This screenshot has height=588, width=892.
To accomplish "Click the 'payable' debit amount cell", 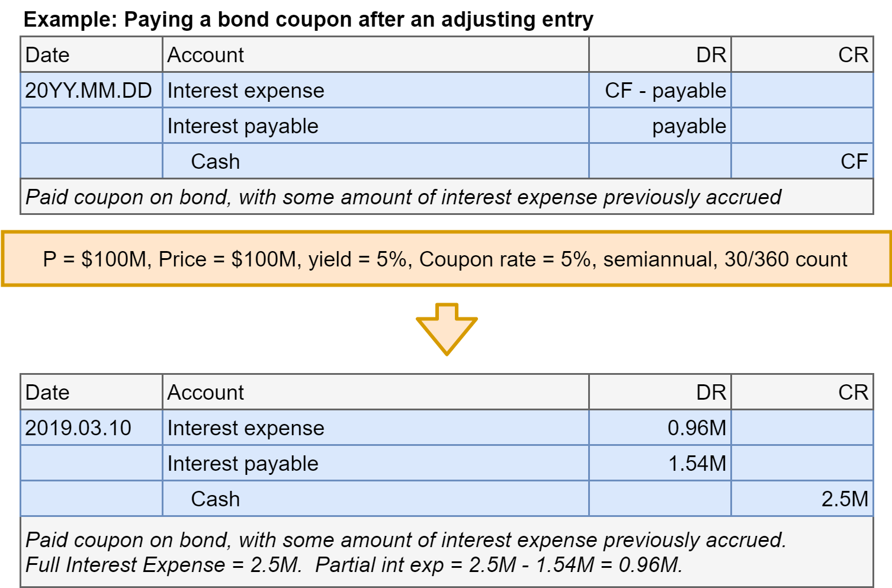I will click(x=688, y=126).
